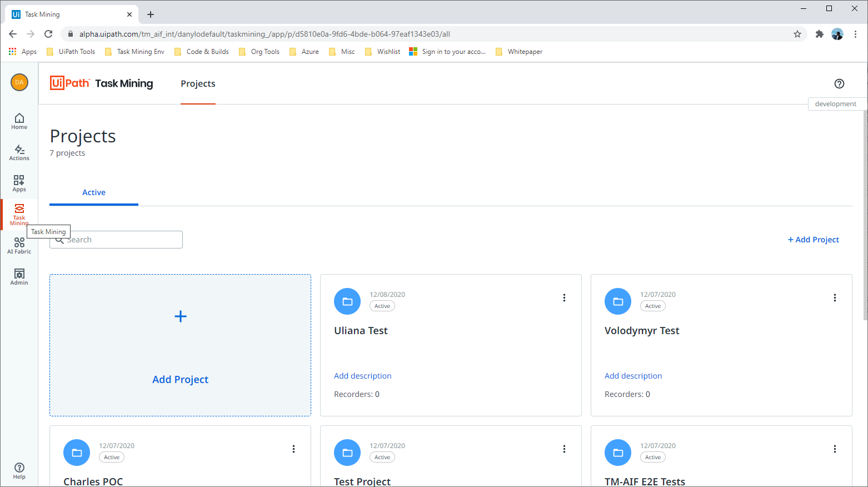Open the Org Tools bookmark folder
The image size is (868, 487).
[x=259, y=52]
